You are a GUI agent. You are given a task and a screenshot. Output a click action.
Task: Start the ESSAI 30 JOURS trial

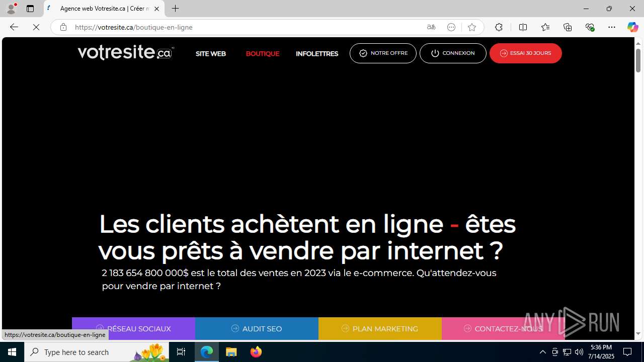click(x=526, y=53)
